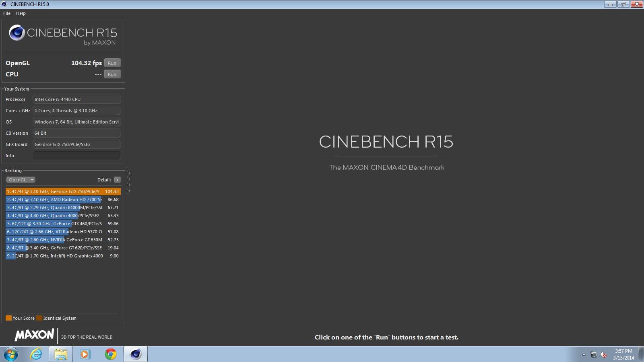Viewport: 644px width, 362px height.
Task: Click the Processor field Intel Core i5-4440
Action: [x=76, y=99]
